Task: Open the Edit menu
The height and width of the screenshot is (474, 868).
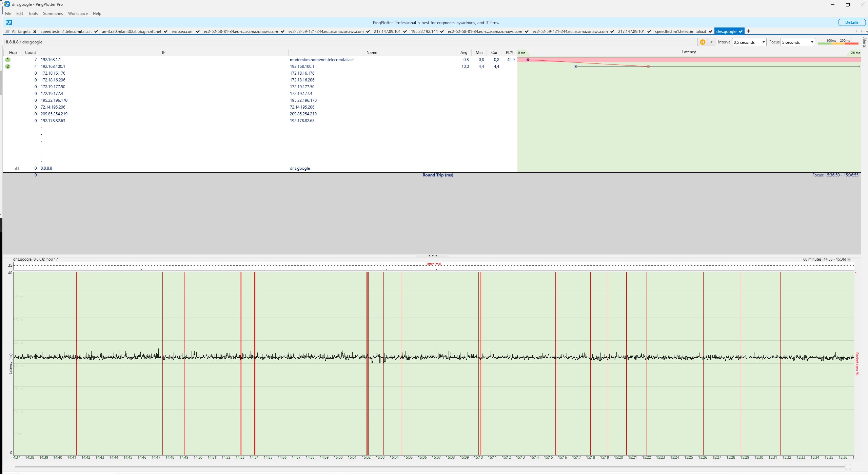Action: pyautogui.click(x=20, y=14)
